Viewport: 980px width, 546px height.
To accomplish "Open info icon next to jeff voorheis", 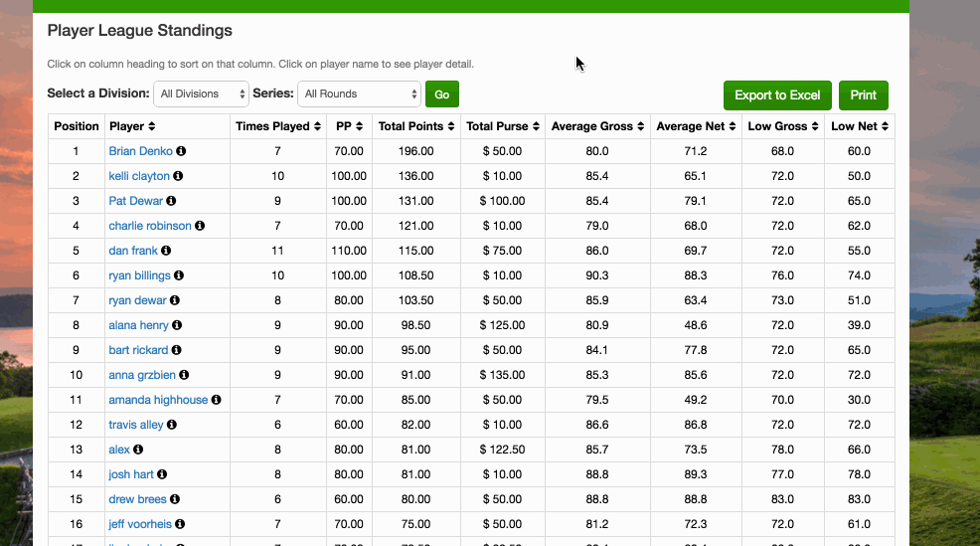I will 180,524.
